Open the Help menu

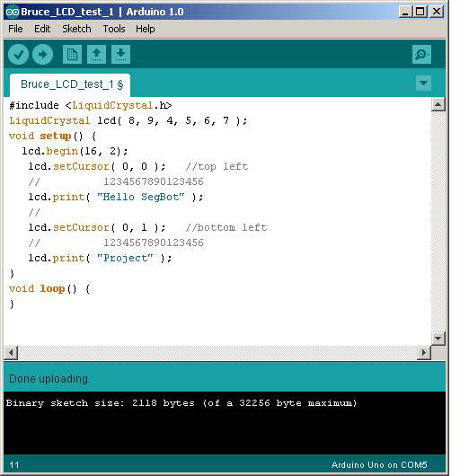point(146,29)
